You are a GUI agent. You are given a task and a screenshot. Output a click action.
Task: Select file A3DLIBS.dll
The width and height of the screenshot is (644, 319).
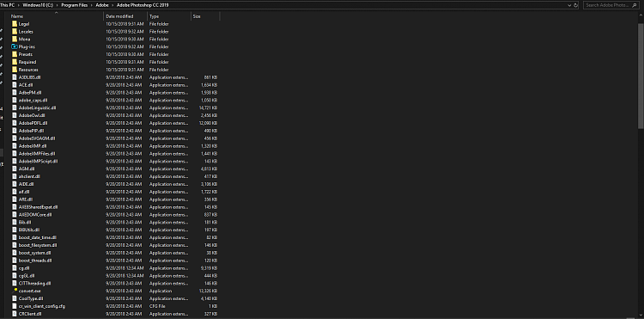click(x=29, y=77)
